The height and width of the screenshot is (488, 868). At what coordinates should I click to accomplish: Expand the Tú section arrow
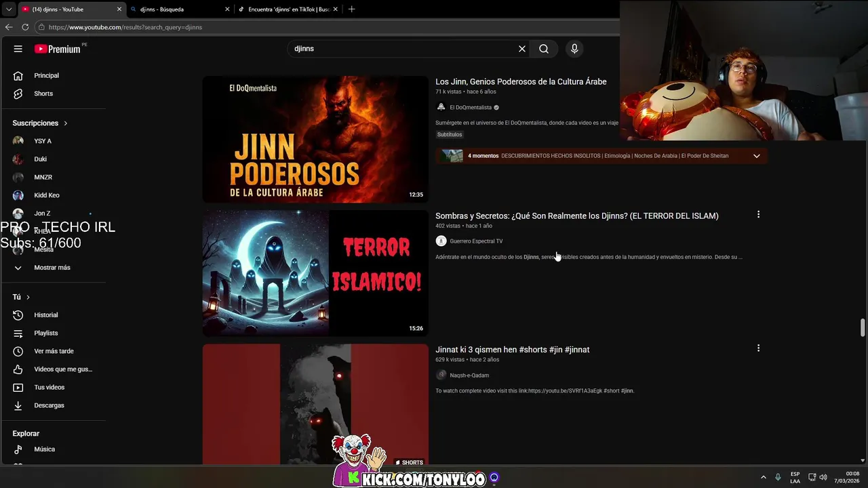coord(28,298)
